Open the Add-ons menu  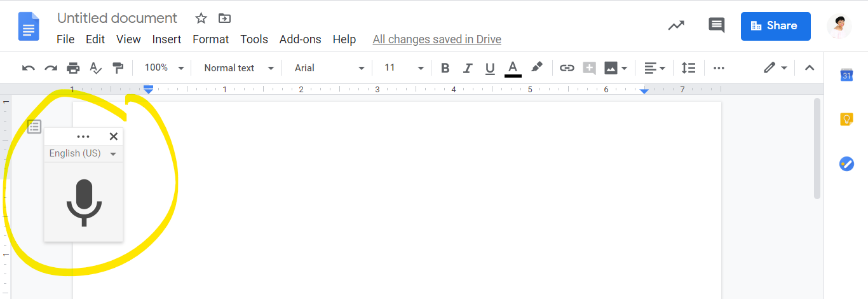tap(300, 39)
